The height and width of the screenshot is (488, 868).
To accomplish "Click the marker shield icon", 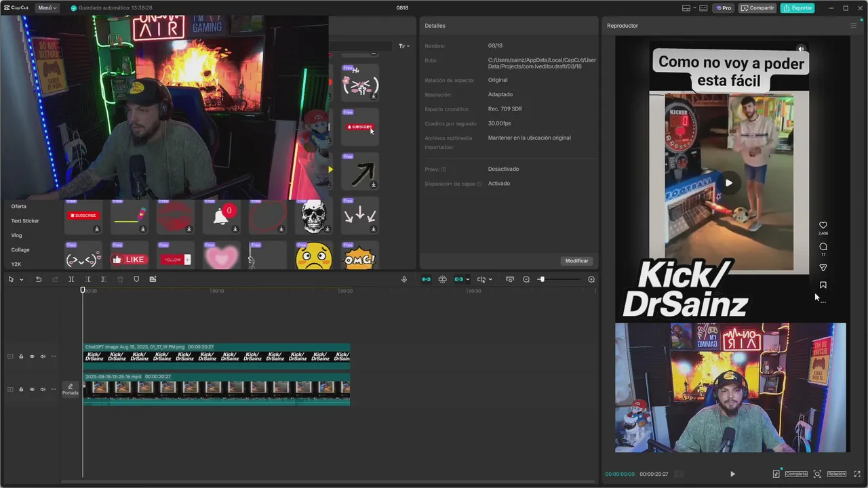I will pyautogui.click(x=136, y=279).
